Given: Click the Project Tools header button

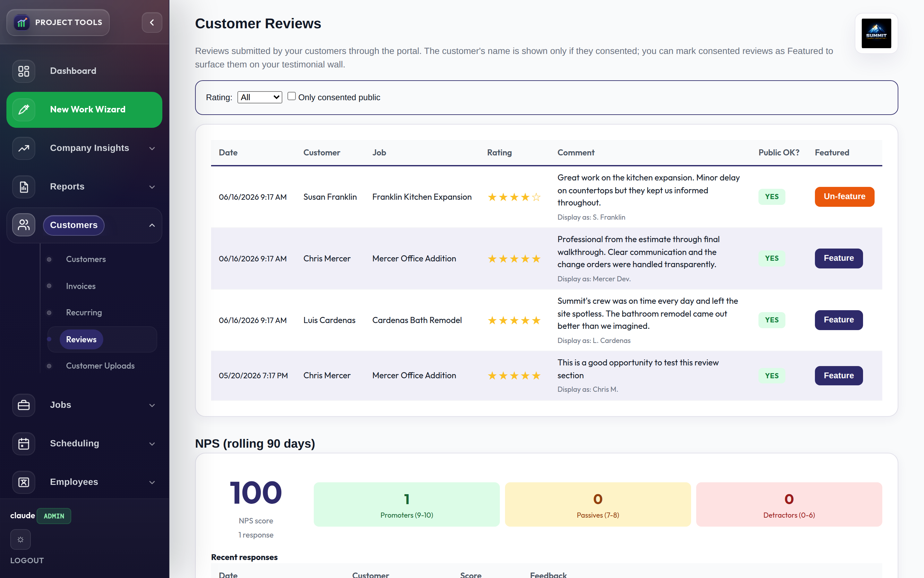Looking at the screenshot, I should 58,22.
